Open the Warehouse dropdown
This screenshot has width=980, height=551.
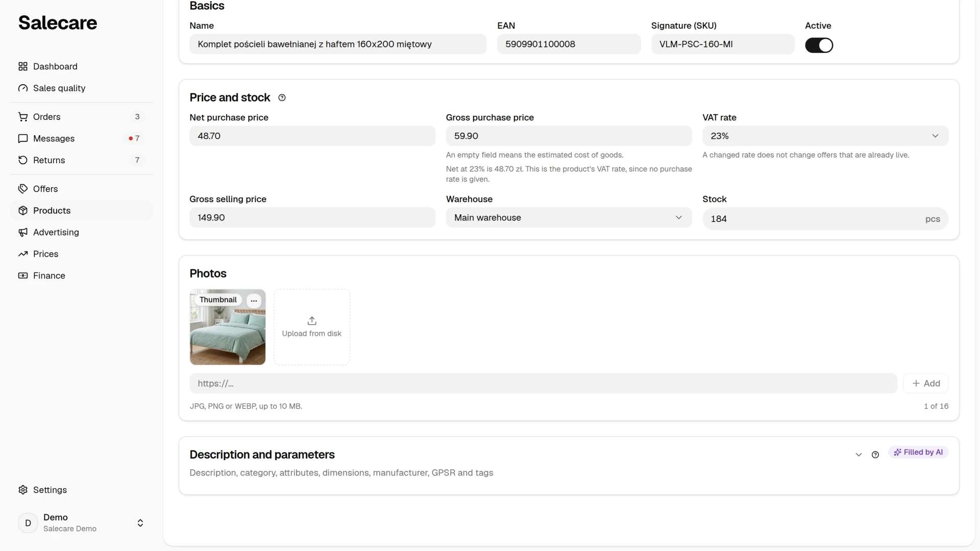coord(569,218)
